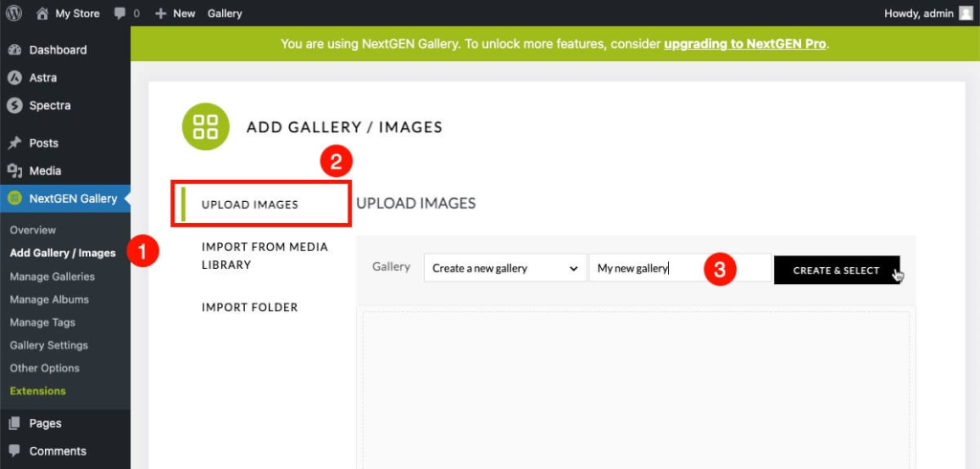This screenshot has height=469, width=980.
Task: Click the Posts pushpin icon
Action: [x=14, y=144]
